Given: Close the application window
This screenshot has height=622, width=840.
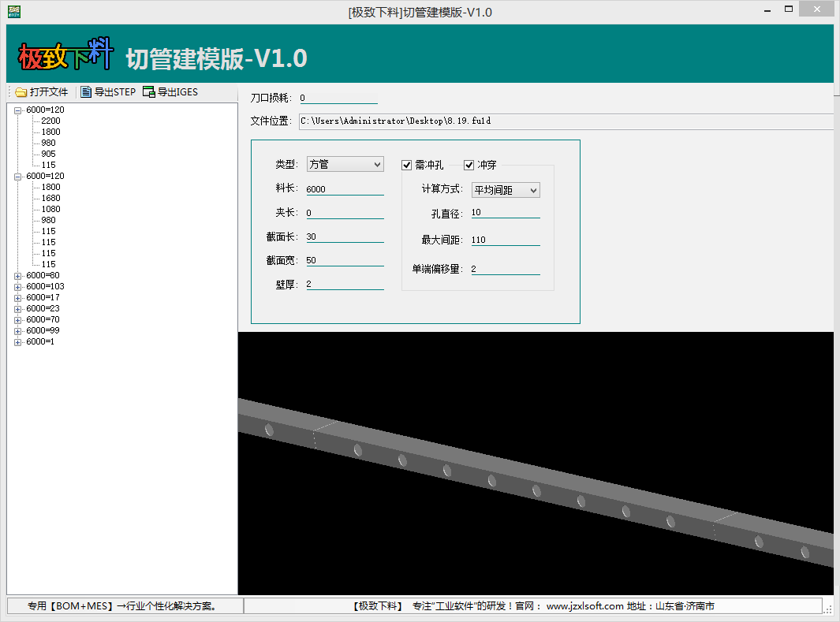Looking at the screenshot, I should [x=817, y=9].
